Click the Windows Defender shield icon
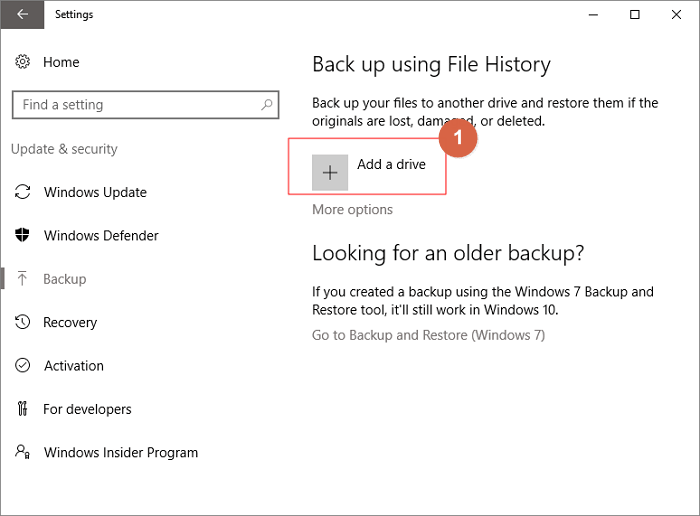Viewport: 700px width, 516px height. (x=22, y=235)
